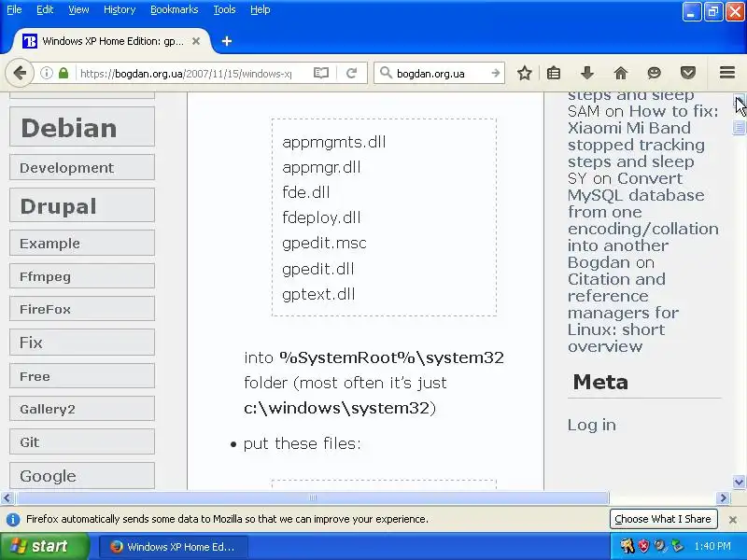Open the Firefox hamburger menu
The image size is (747, 560).
tap(727, 73)
